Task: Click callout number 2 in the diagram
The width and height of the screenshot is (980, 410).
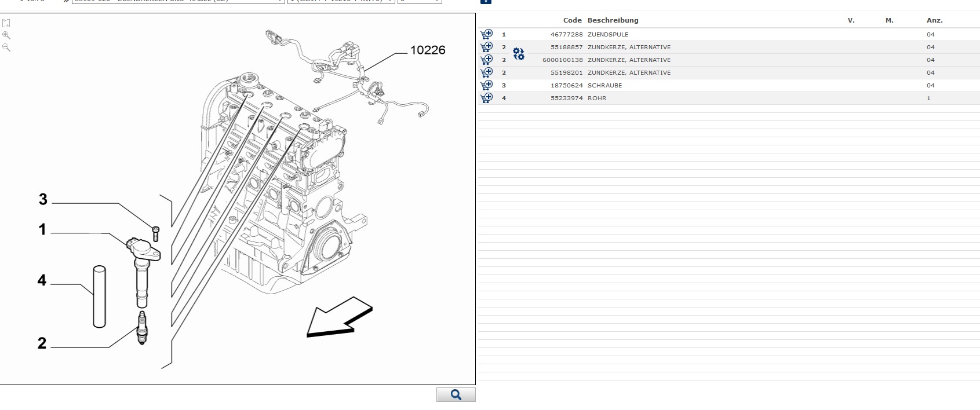Action: tap(42, 343)
